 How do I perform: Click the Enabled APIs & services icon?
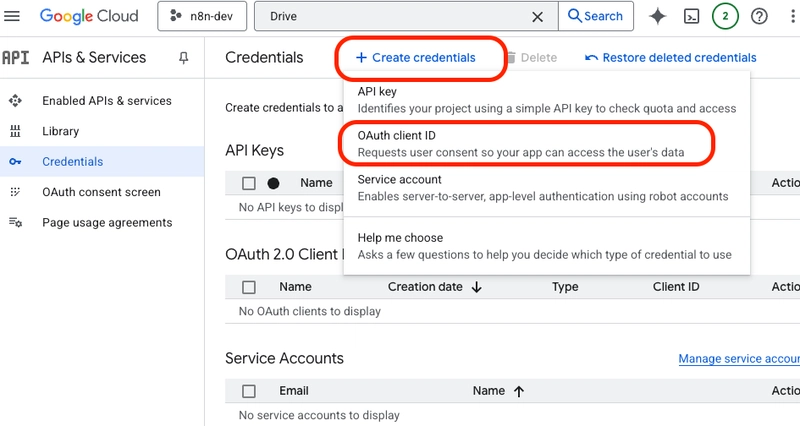[x=15, y=101]
